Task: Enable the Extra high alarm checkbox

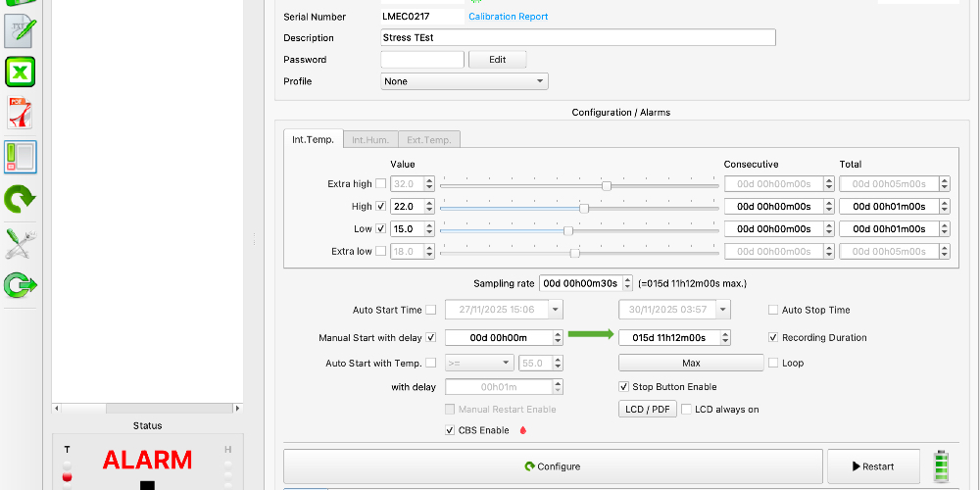Action: (x=380, y=184)
